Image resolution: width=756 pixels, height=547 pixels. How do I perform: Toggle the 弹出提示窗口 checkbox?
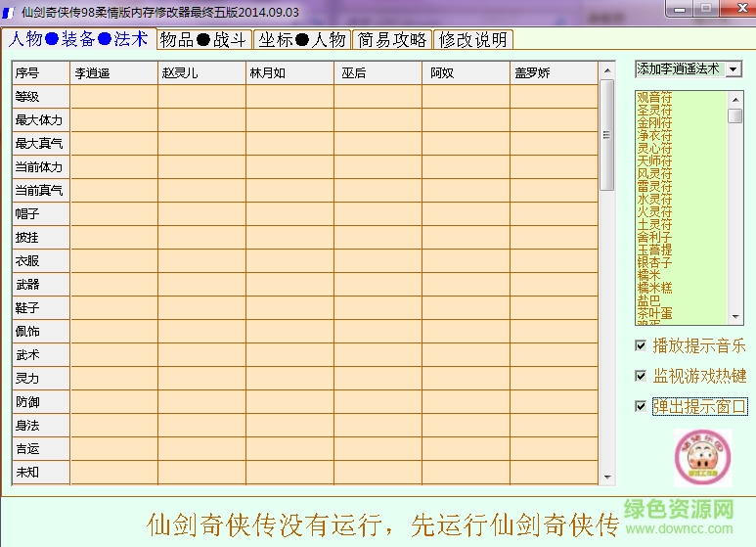click(641, 406)
